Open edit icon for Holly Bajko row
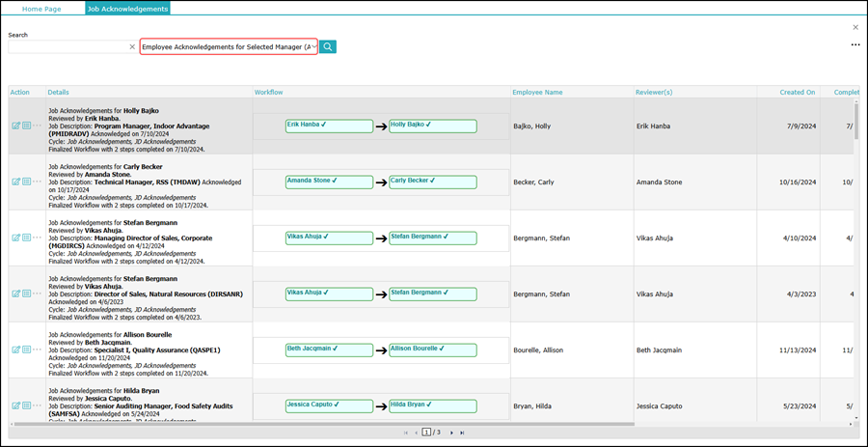The height and width of the screenshot is (447, 868). click(x=15, y=126)
